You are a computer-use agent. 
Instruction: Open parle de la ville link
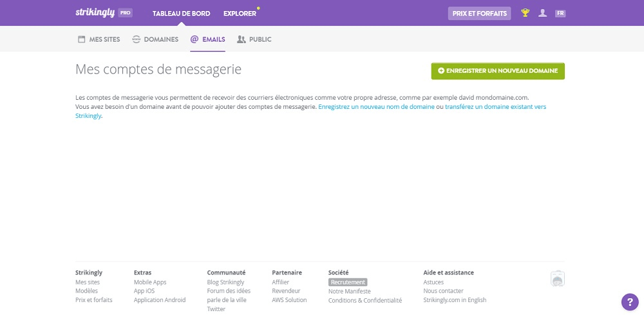[227, 300]
